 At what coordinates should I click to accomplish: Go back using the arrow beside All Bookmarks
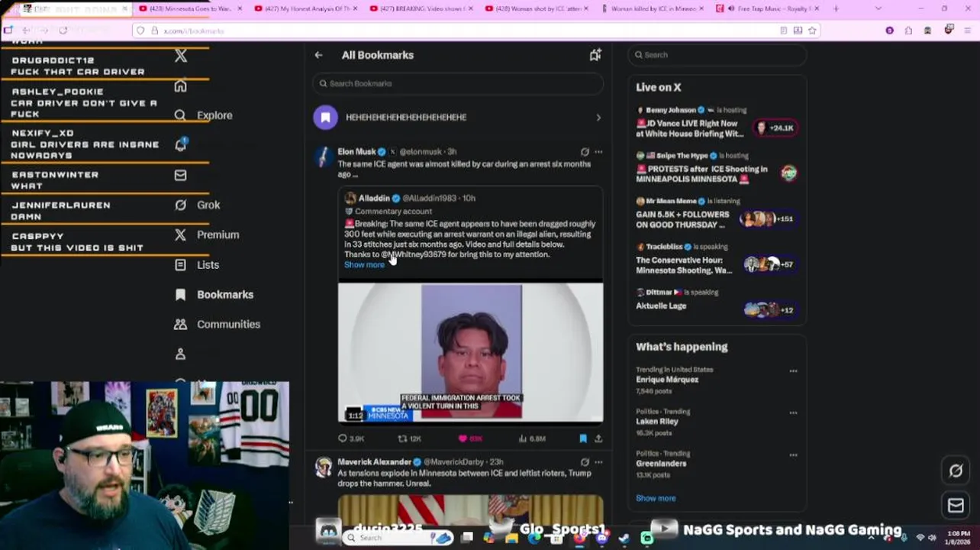318,55
